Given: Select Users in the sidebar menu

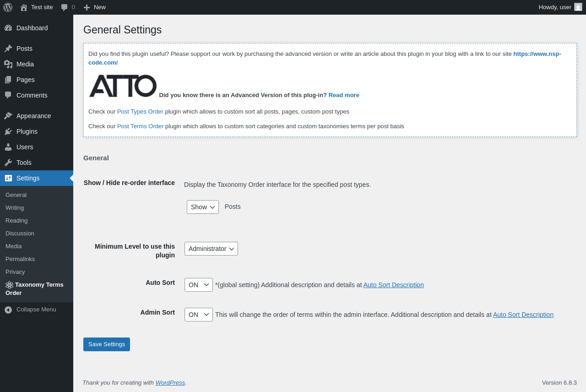Looking at the screenshot, I should tap(25, 147).
